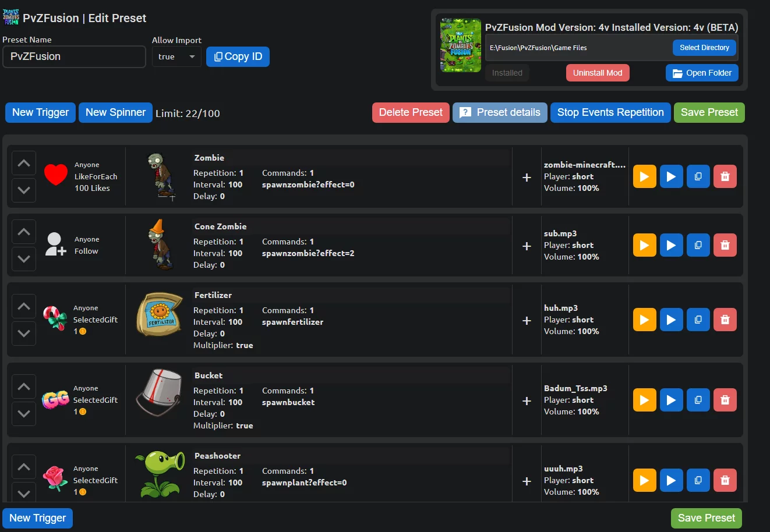Click the plus icon in the Fertilizer row
Image resolution: width=770 pixels, height=532 pixels.
point(527,321)
